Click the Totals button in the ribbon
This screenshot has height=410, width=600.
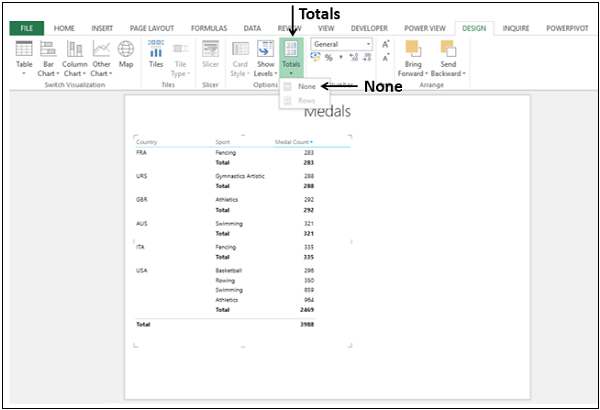(x=291, y=56)
